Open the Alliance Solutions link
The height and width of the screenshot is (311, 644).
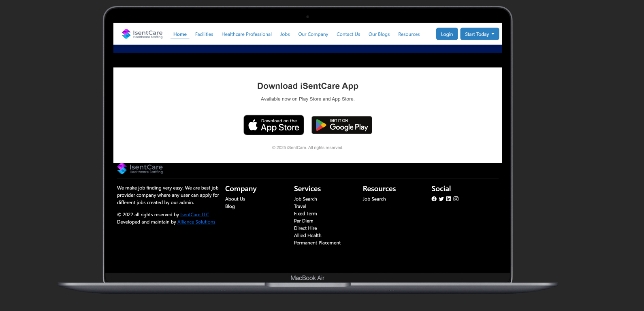196,222
